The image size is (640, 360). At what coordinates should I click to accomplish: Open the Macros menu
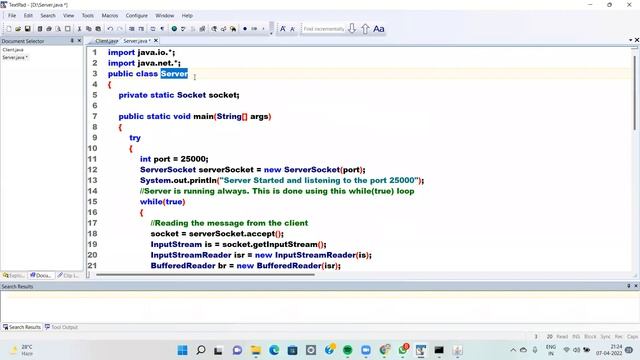pyautogui.click(x=110, y=16)
